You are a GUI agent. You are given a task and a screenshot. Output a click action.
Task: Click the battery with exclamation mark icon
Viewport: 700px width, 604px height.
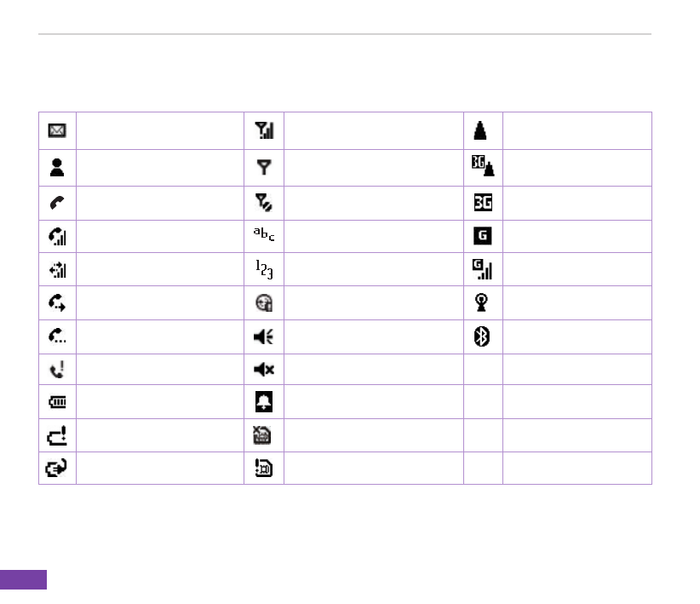pyautogui.click(x=58, y=435)
